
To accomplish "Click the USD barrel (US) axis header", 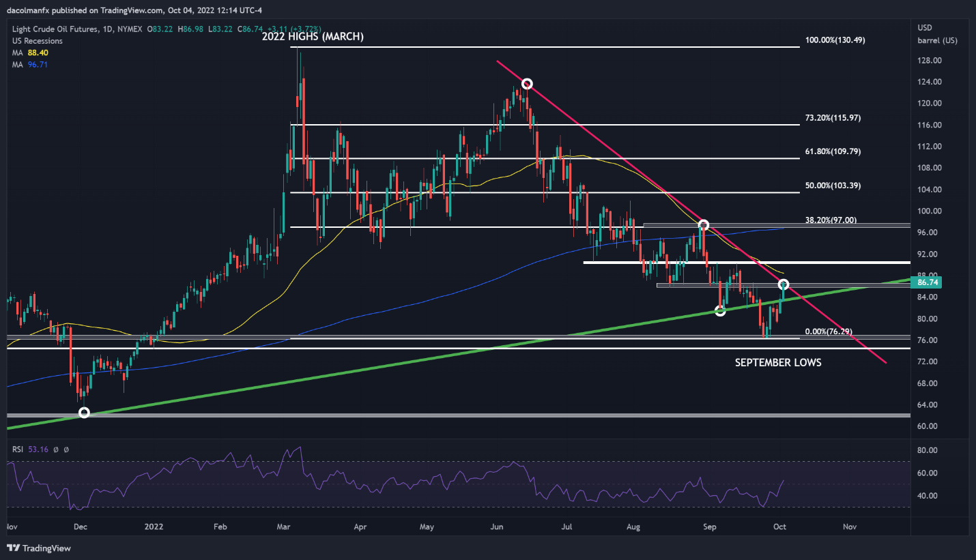I will (938, 35).
